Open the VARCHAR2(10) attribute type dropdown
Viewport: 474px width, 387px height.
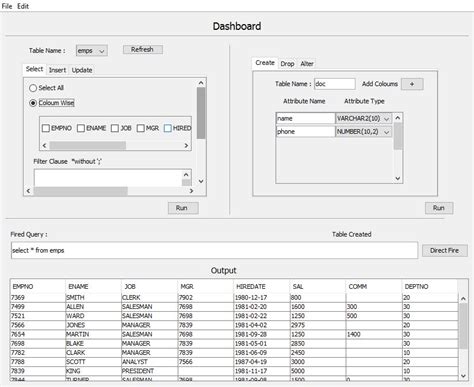tap(363, 118)
